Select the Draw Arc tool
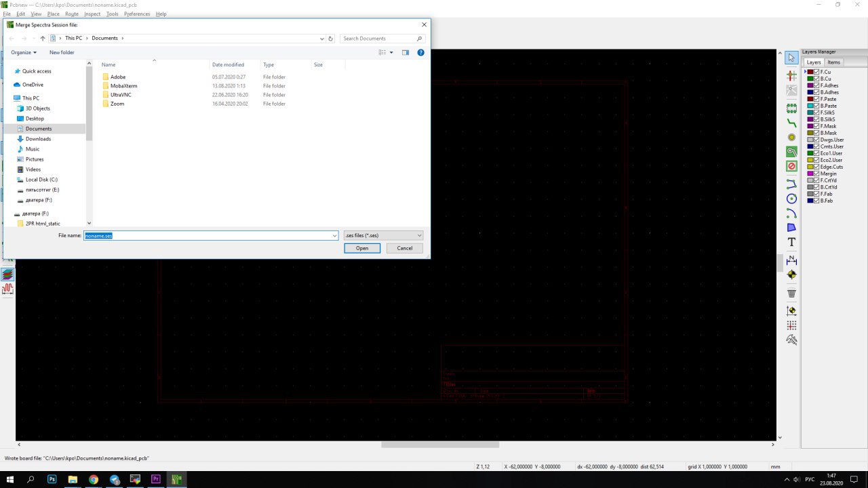Screen dimensions: 868x488 pos(791,213)
